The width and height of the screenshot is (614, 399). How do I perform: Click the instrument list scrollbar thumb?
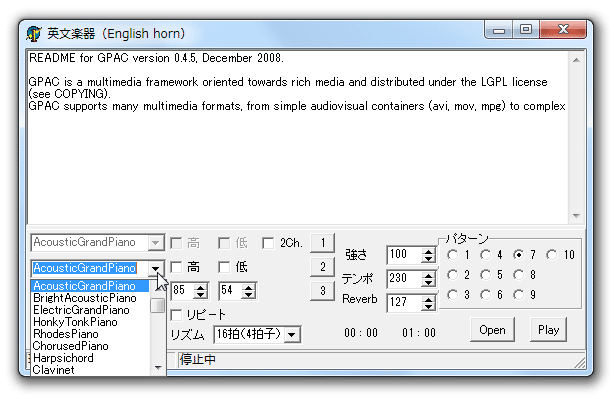(x=157, y=305)
